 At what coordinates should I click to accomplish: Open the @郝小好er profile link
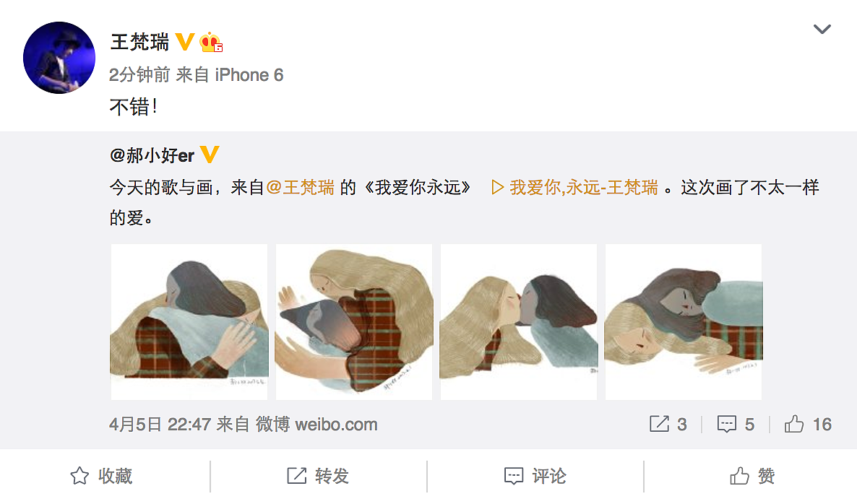(152, 156)
